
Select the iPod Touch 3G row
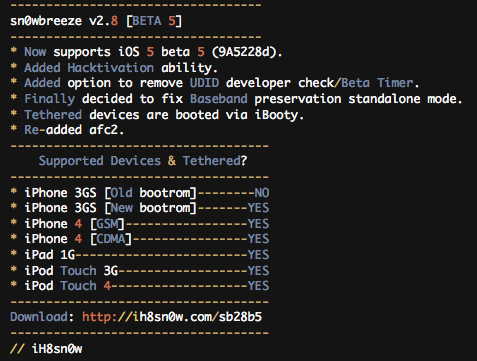(140, 271)
